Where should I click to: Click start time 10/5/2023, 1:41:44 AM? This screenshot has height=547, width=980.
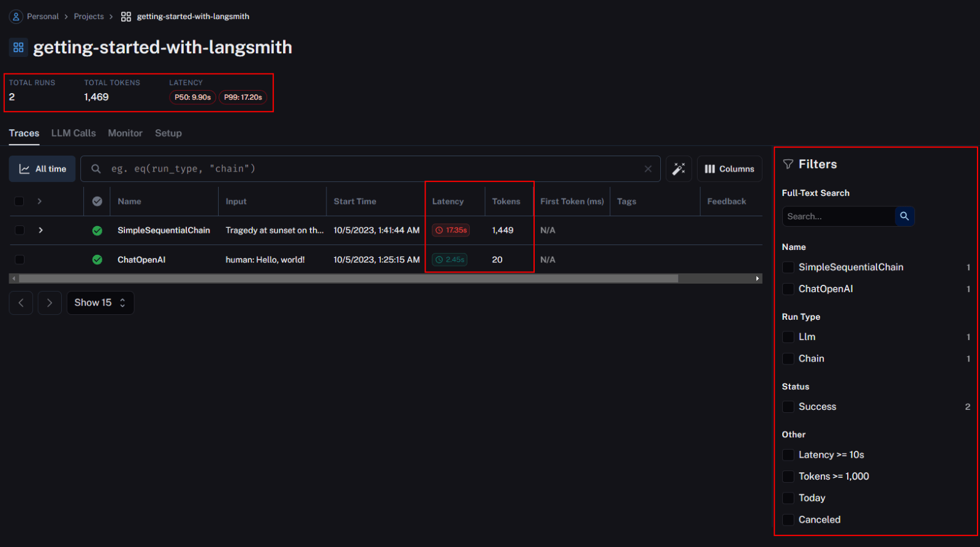coord(377,230)
